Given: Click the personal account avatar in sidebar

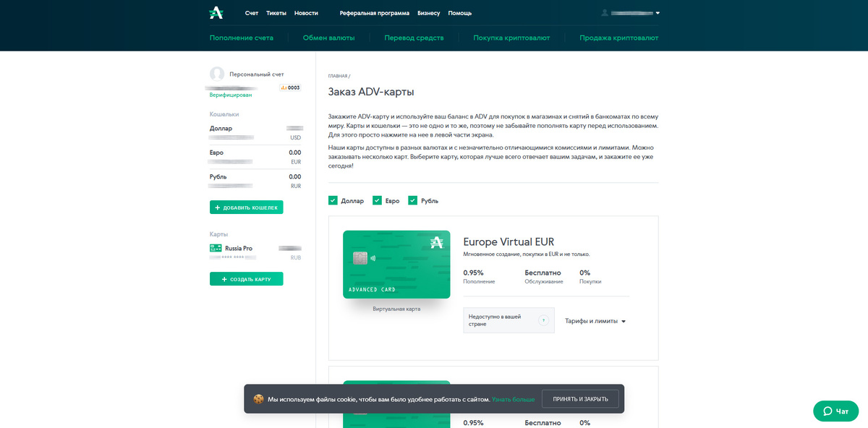Looking at the screenshot, I should pyautogui.click(x=217, y=74).
